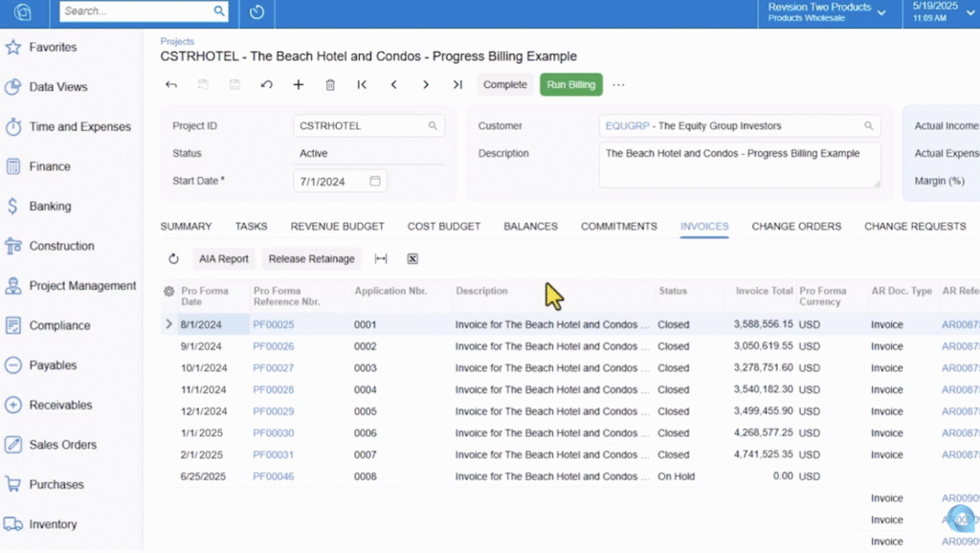Image resolution: width=980 pixels, height=553 pixels.
Task: Go to the last record
Action: coord(457,84)
